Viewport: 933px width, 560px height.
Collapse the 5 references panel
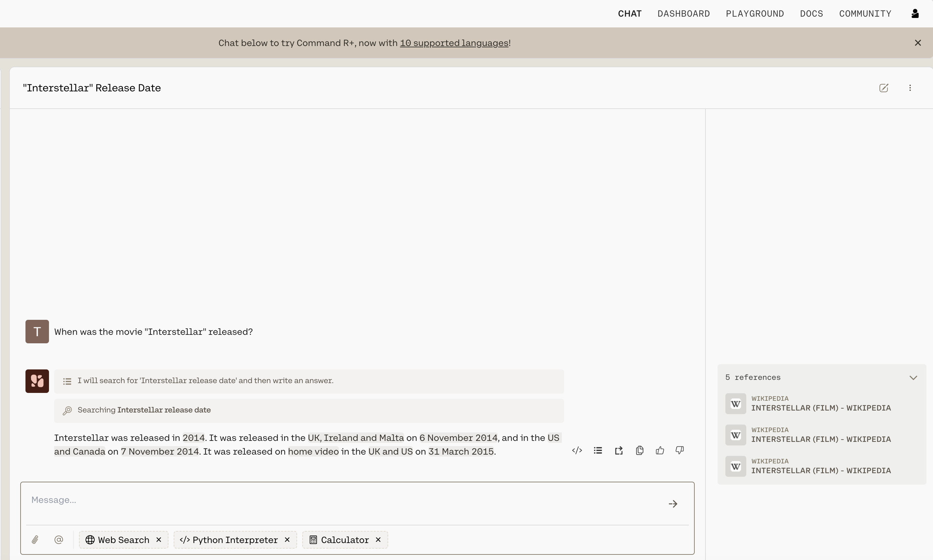point(913,378)
